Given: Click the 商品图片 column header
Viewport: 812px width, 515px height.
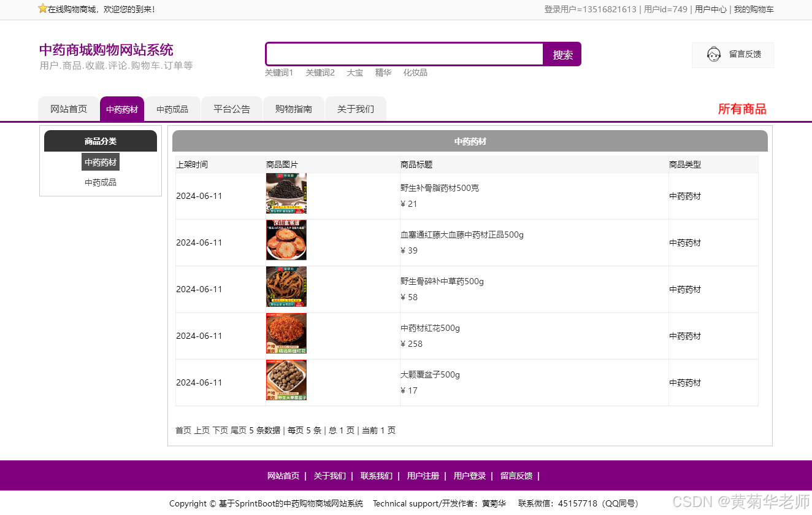Looking at the screenshot, I should [x=282, y=165].
